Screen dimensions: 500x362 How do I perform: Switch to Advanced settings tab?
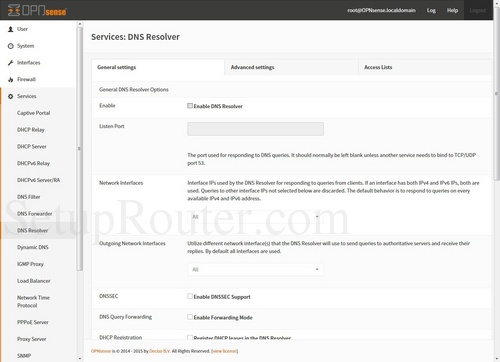[291, 67]
